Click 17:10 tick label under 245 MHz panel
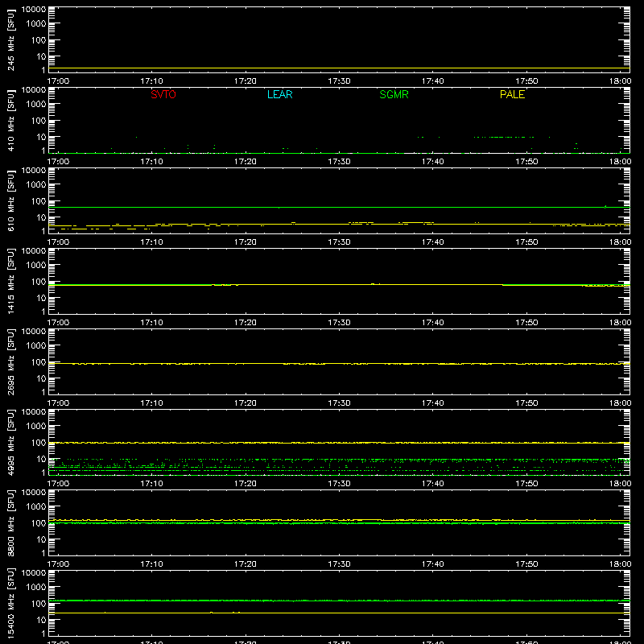 point(151,81)
